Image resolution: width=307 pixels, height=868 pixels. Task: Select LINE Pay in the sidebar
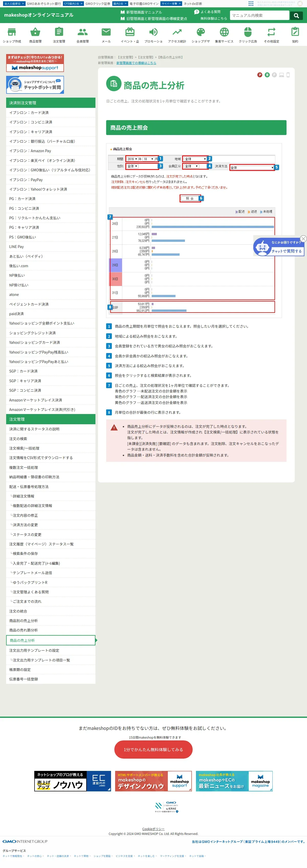tap(51, 247)
